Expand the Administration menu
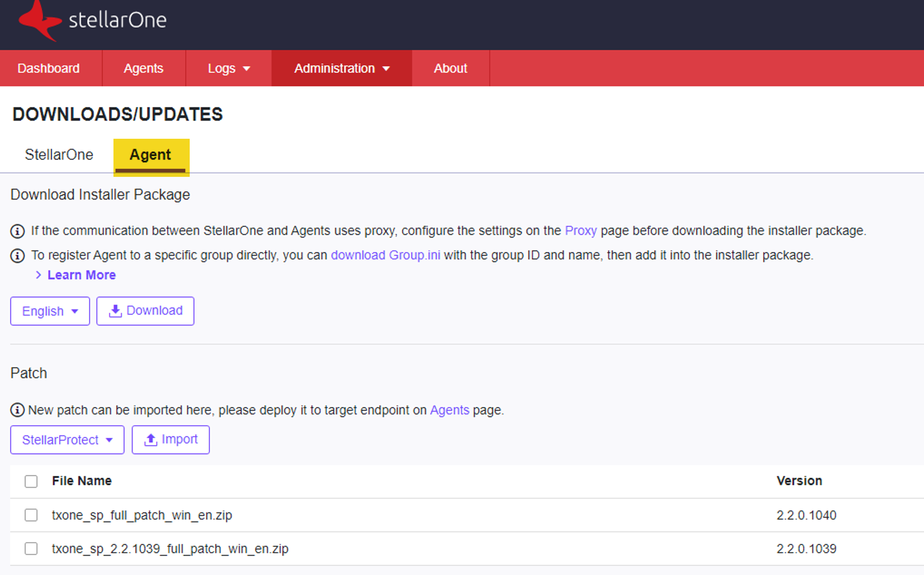Image resolution: width=924 pixels, height=575 pixels. 341,68
